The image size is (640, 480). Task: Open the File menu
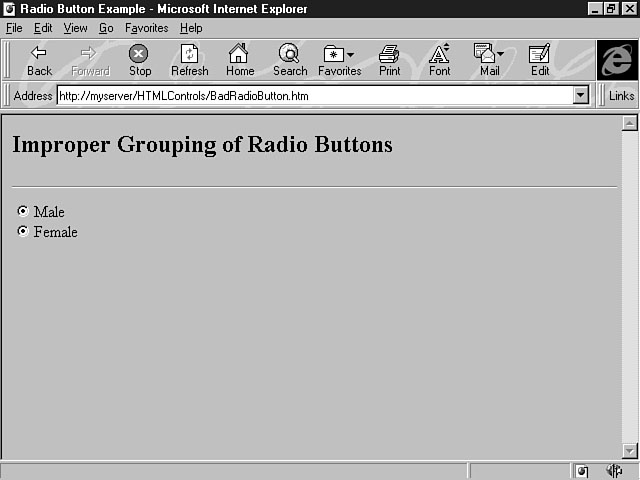(14, 28)
